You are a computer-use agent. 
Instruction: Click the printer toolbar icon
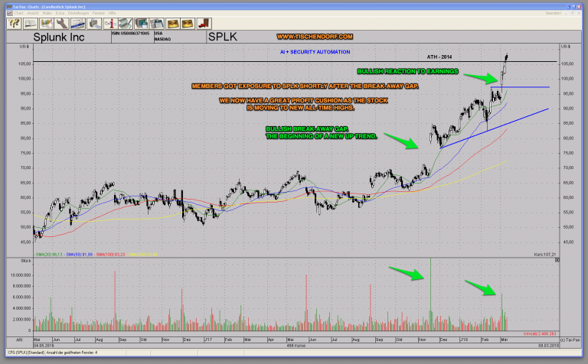pos(93,24)
